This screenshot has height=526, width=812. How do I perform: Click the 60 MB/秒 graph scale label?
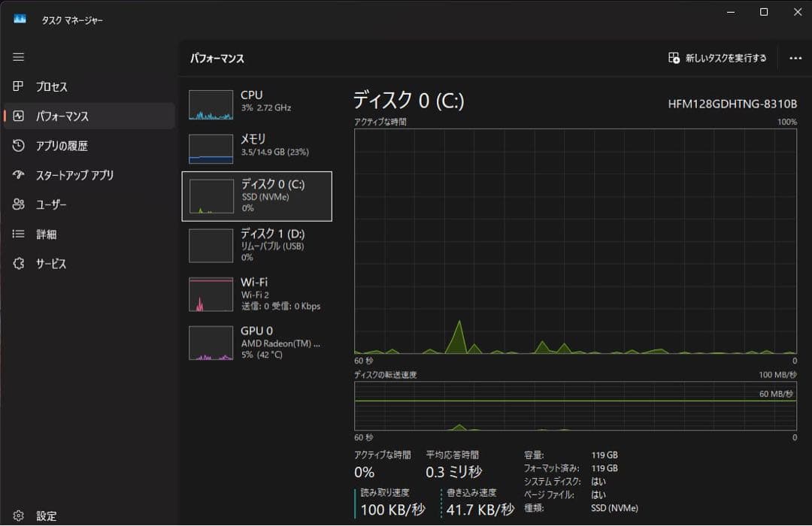coord(776,394)
